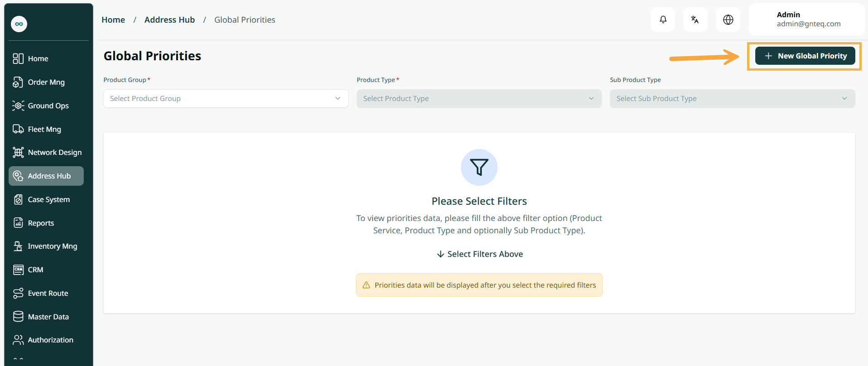Open the Admin account profile panel
The width and height of the screenshot is (868, 366).
806,19
